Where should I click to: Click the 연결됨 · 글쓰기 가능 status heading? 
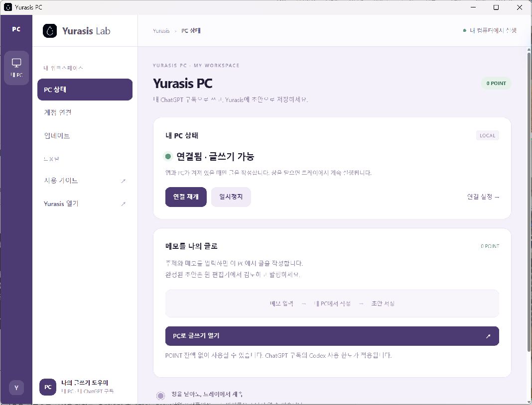(215, 157)
